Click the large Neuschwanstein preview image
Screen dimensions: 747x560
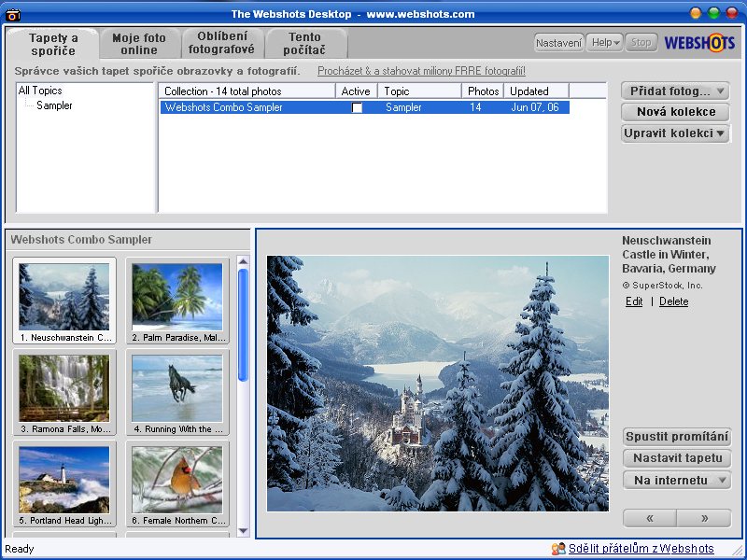click(438, 384)
